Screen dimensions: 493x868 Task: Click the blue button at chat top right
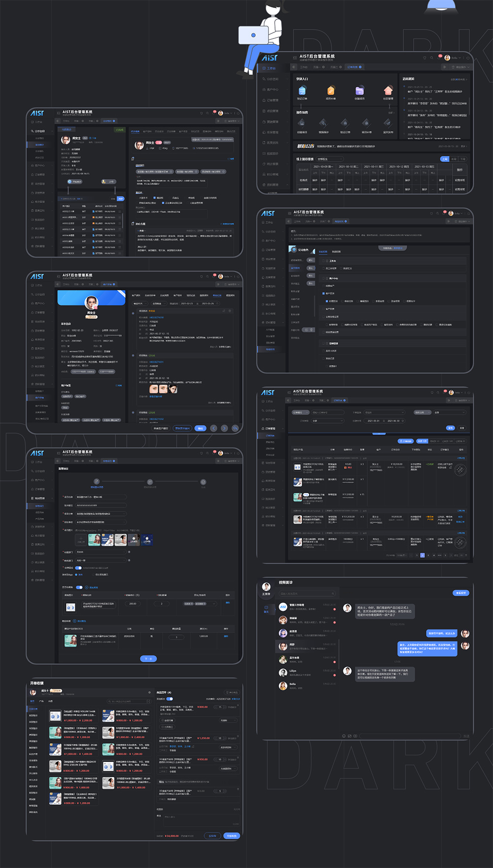click(x=460, y=593)
